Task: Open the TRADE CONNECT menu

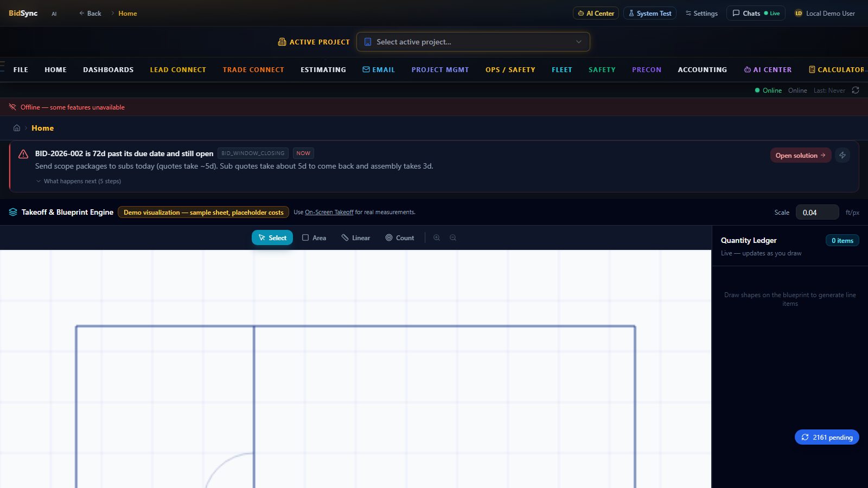Action: click(x=253, y=69)
